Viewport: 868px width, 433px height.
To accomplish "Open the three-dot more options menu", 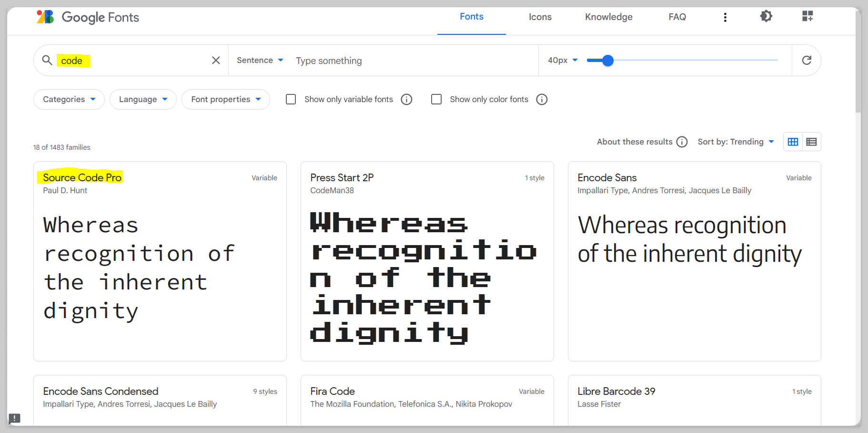I will pos(725,17).
